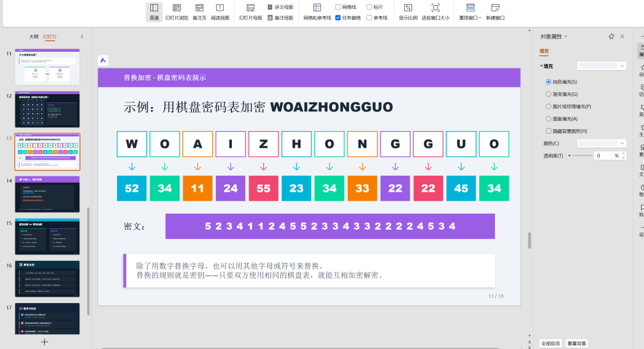Click the 重置背景 reset background button
The height and width of the screenshot is (349, 644).
pos(577,343)
